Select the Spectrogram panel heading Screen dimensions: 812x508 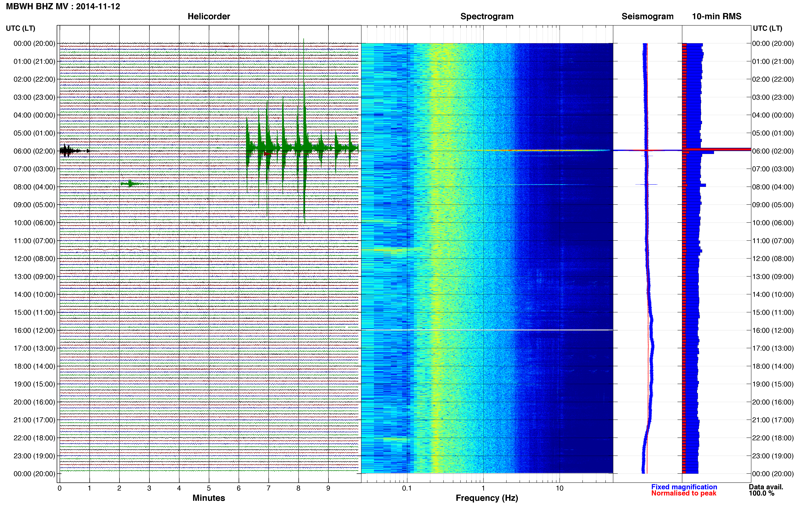[487, 16]
